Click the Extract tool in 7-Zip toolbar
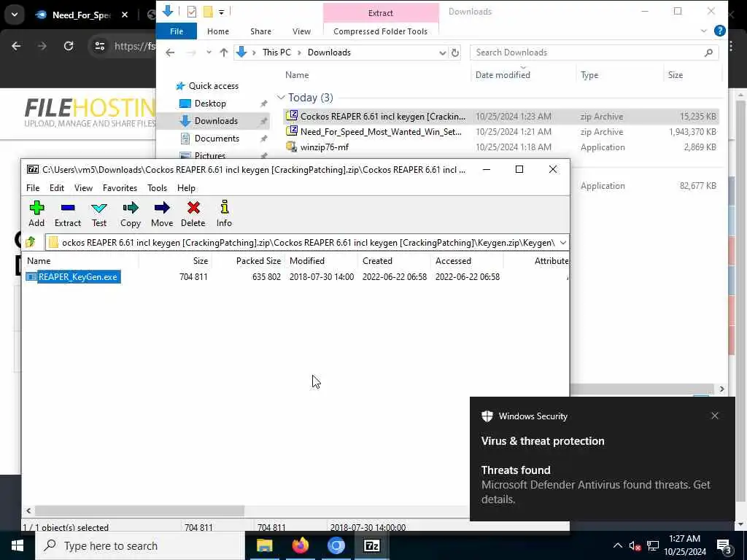747x560 pixels. (68, 214)
